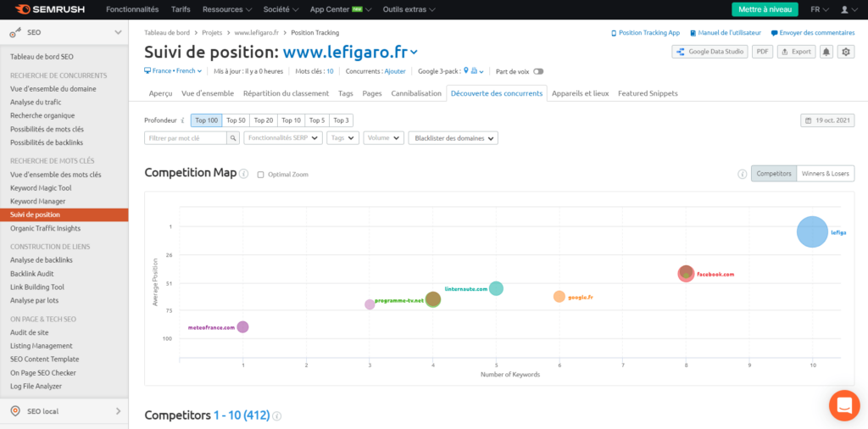Focus the Filtrer par mot clé field
Image resolution: width=868 pixels, height=429 pixels.
[x=186, y=138]
